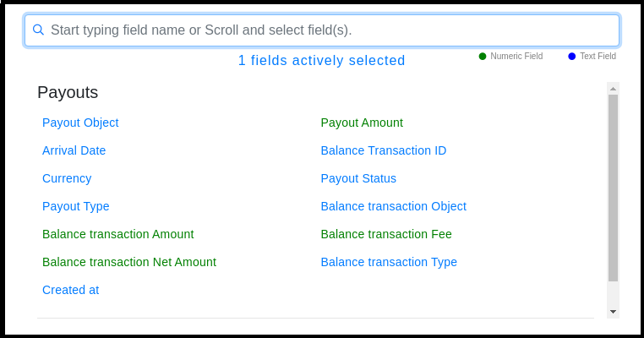Click the blue Text Field legend dot
This screenshot has width=644, height=338.
pyautogui.click(x=571, y=57)
